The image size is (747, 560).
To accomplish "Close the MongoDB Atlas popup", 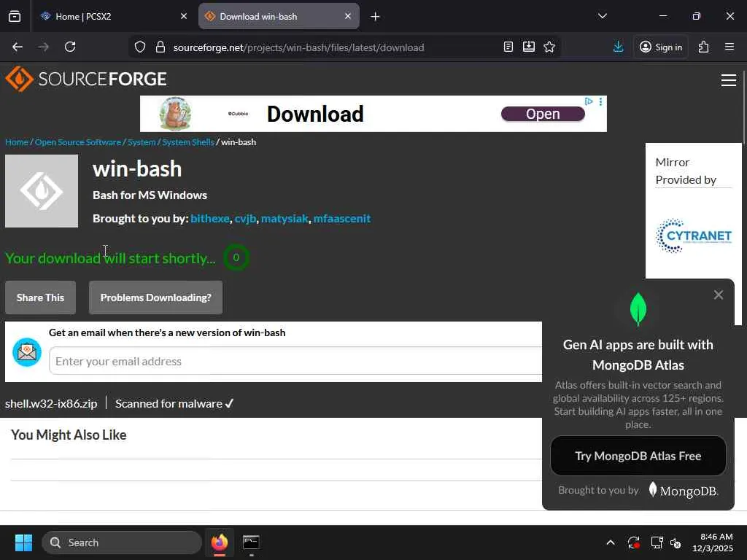I will [x=719, y=295].
